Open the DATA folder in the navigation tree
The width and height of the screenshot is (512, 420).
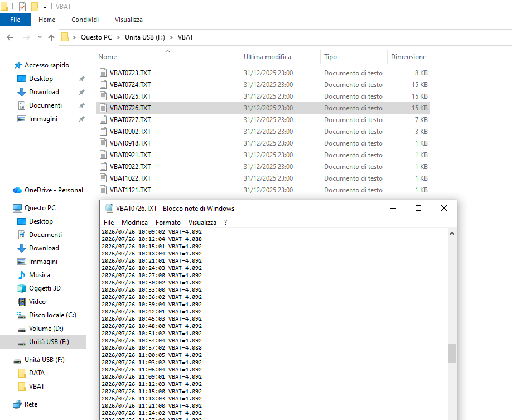click(x=37, y=373)
